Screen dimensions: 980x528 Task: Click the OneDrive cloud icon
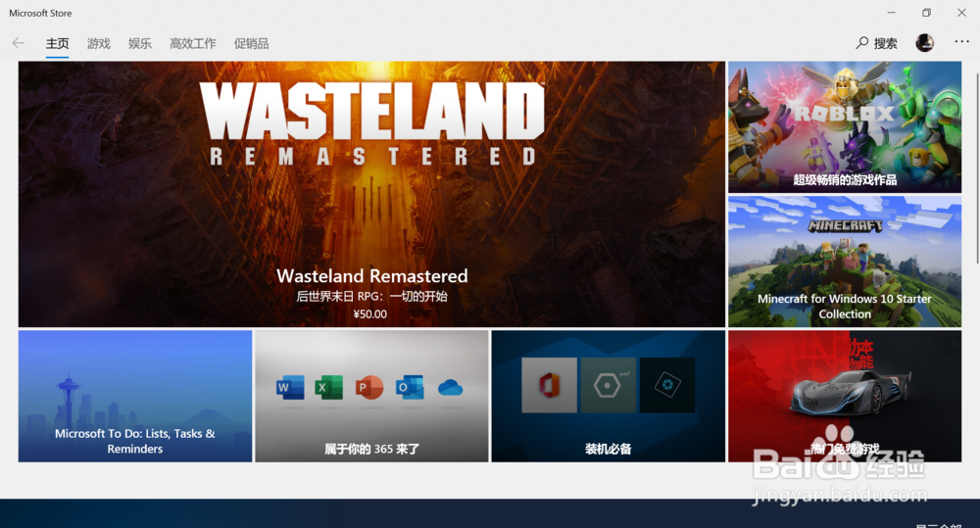(450, 388)
